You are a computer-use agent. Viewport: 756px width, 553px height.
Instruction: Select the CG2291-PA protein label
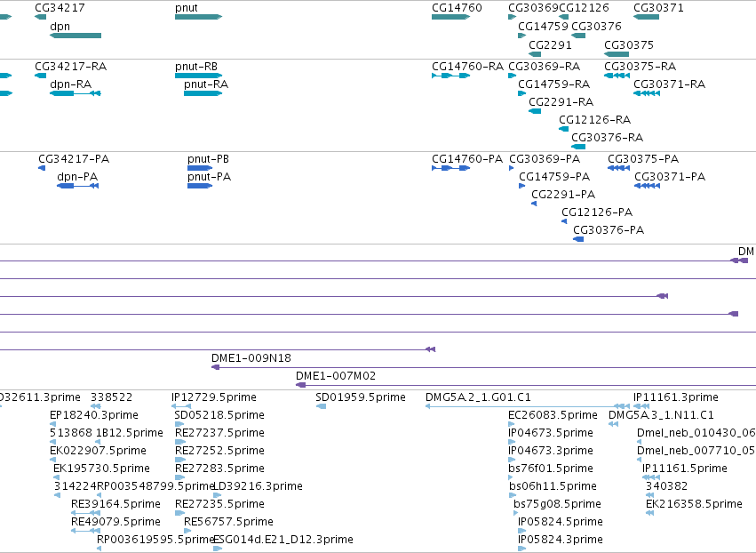pyautogui.click(x=563, y=195)
